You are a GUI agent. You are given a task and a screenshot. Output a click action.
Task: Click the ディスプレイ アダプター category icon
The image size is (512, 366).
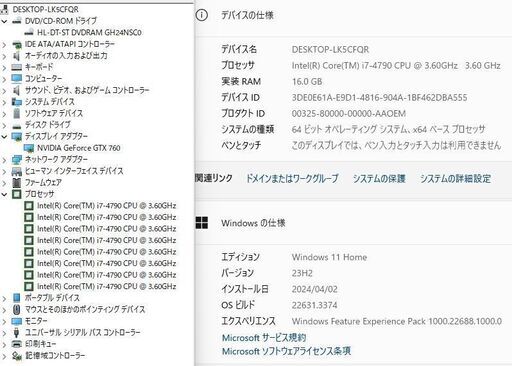17,136
